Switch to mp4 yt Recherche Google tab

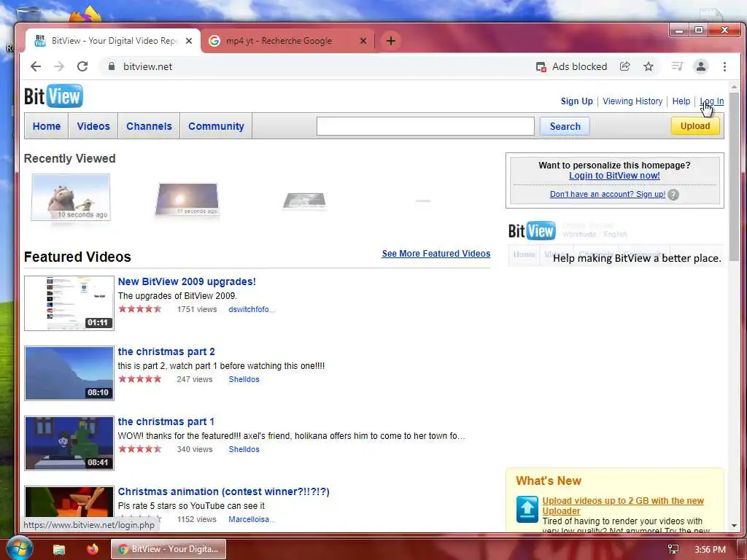(287, 41)
